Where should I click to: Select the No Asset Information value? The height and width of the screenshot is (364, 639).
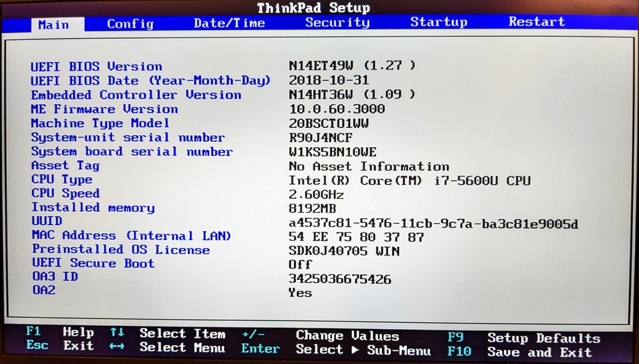[369, 166]
